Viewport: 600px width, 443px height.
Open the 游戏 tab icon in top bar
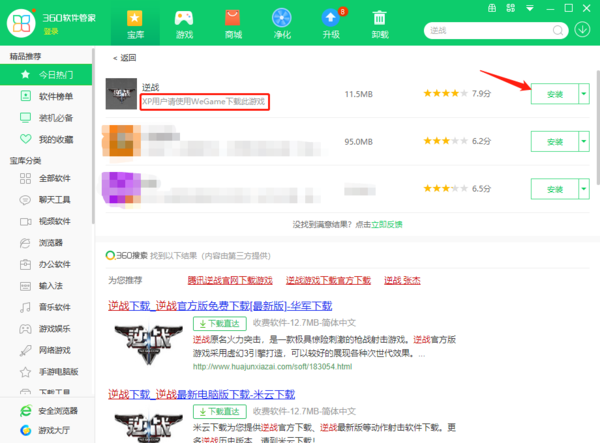(x=183, y=18)
